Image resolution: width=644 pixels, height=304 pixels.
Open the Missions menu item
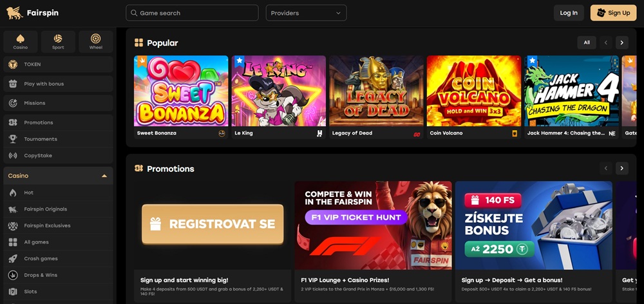(58, 103)
